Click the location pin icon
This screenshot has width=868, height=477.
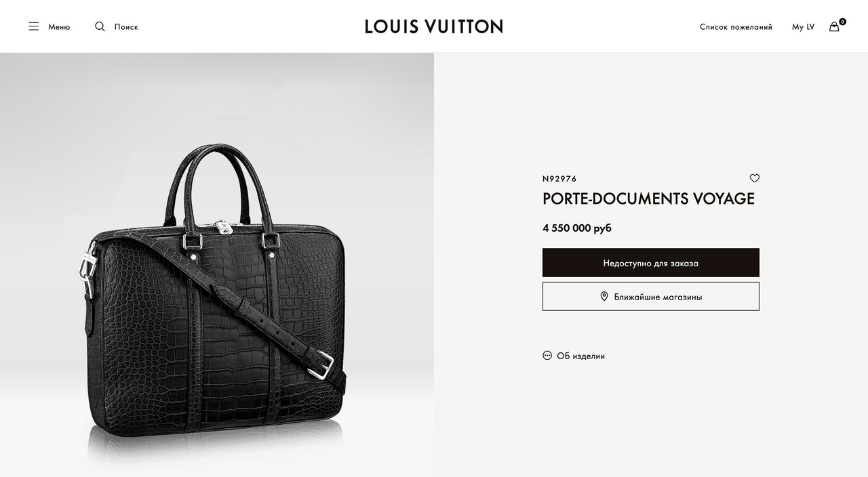[x=604, y=296]
